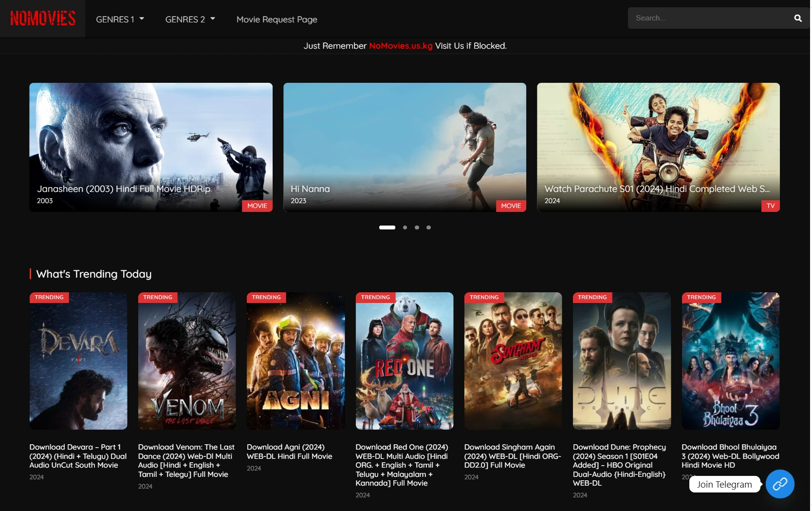Click Download Red One (2024) title
The image size is (812, 511).
point(402,465)
